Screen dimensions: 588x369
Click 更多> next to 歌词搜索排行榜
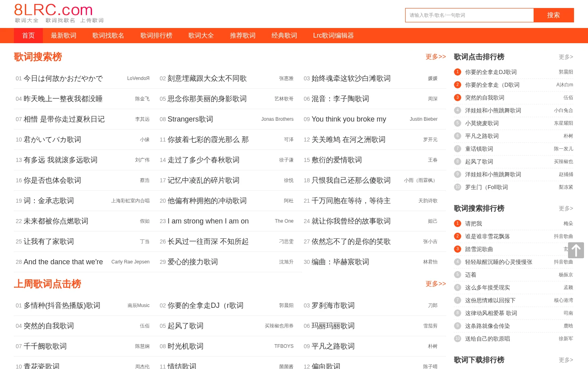[x=566, y=209]
